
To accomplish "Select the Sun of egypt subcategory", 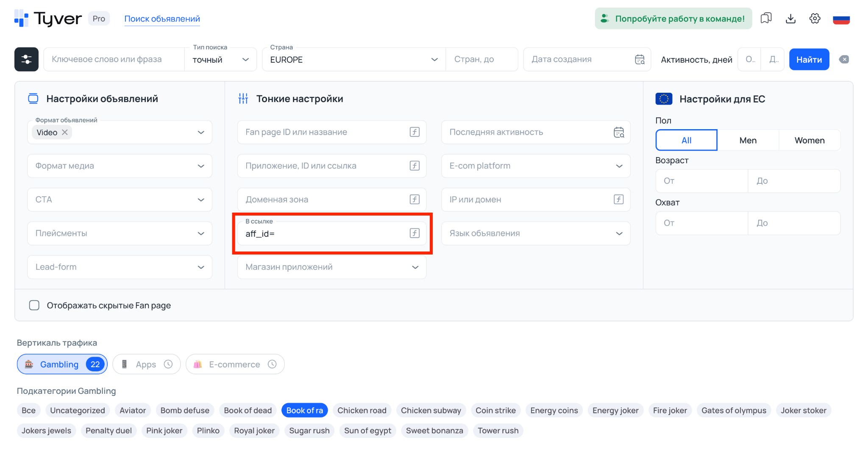I will (367, 431).
